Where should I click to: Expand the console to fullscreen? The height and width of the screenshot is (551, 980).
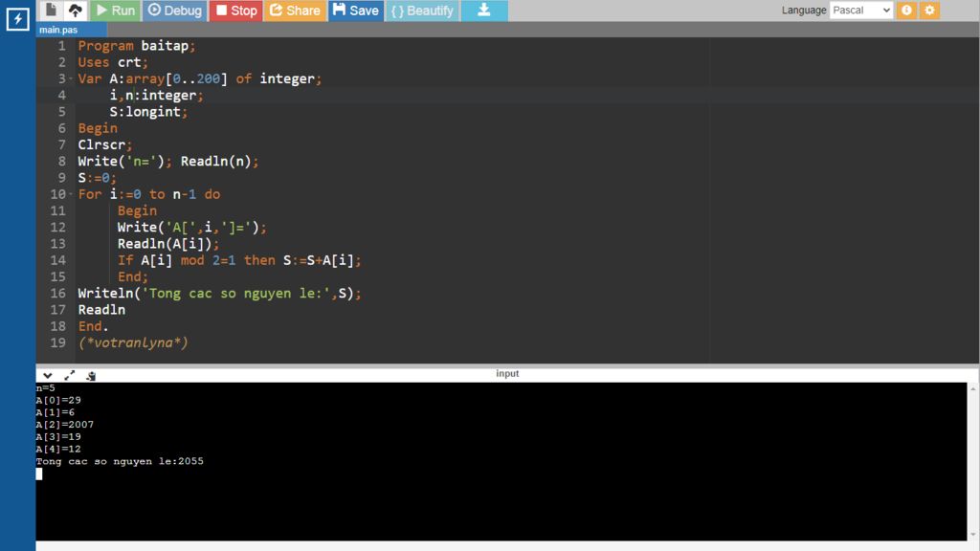pos(69,375)
